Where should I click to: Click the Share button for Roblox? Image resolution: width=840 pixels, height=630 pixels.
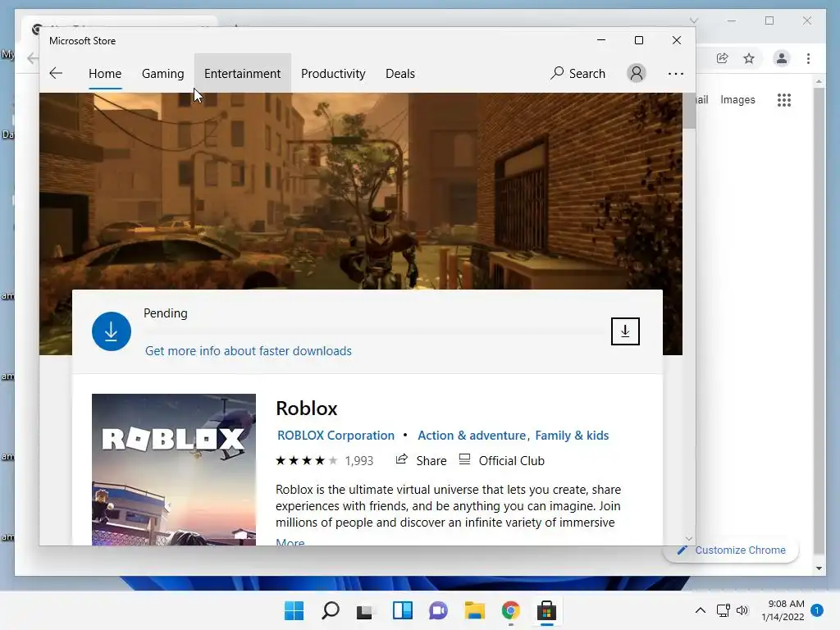421,461
